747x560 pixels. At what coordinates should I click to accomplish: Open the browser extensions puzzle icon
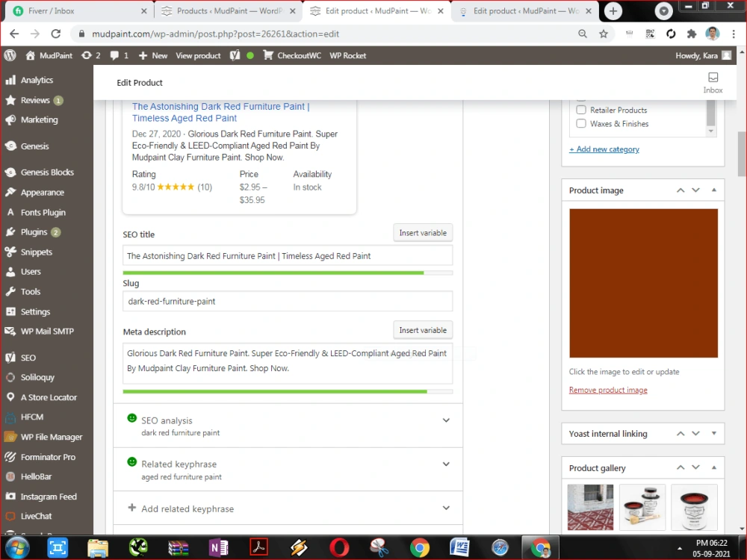691,34
